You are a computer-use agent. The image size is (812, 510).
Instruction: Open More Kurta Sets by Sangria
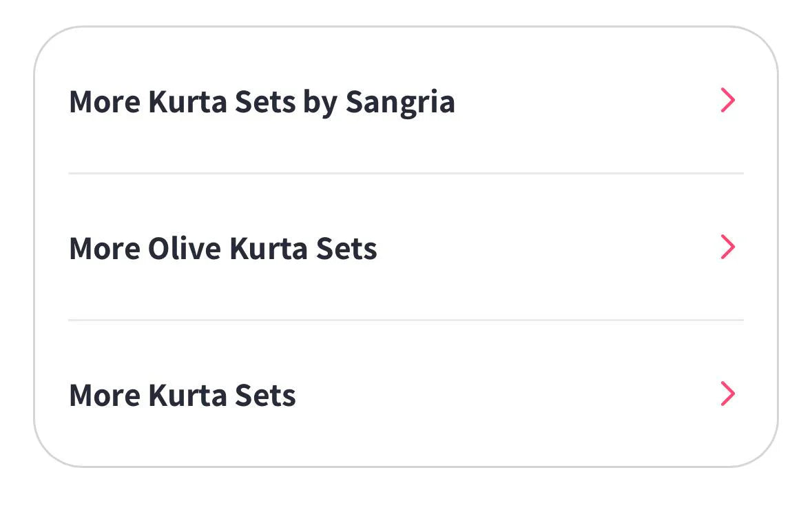pos(262,102)
